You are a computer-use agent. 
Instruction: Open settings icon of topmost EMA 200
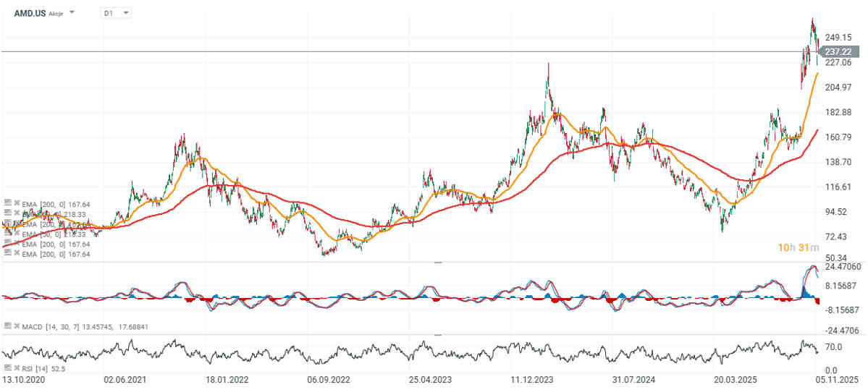coord(7,203)
